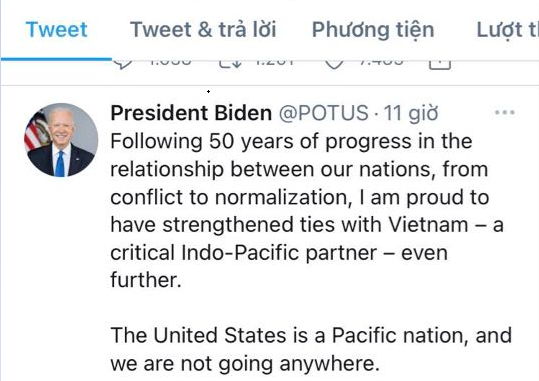539x381 pixels.
Task: Click the 'we are not going anywhere' sentence
Action: tap(245, 364)
